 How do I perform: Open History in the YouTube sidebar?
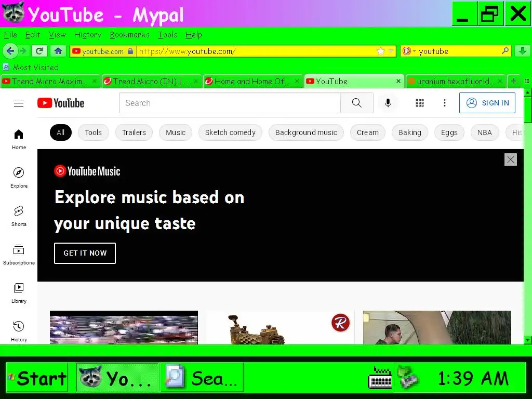tap(19, 331)
